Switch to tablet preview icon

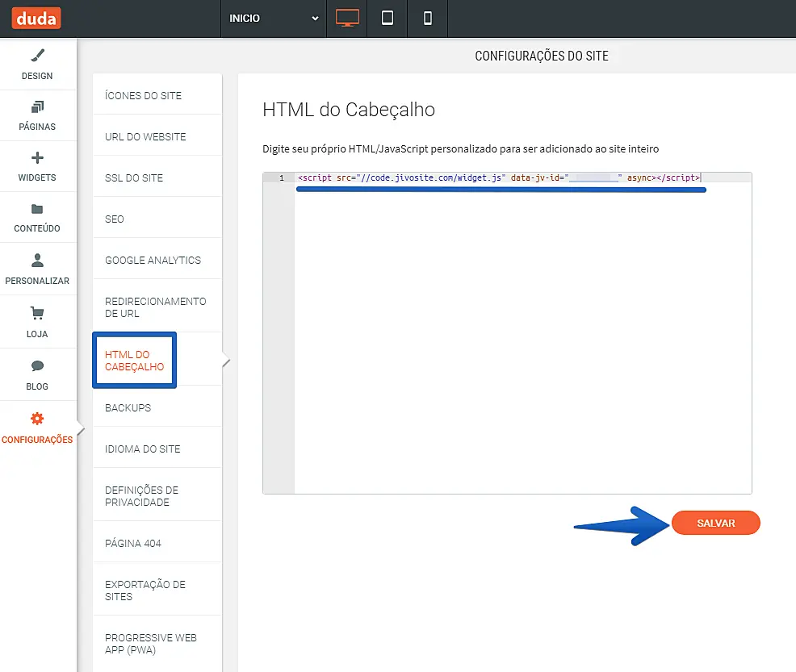(388, 19)
